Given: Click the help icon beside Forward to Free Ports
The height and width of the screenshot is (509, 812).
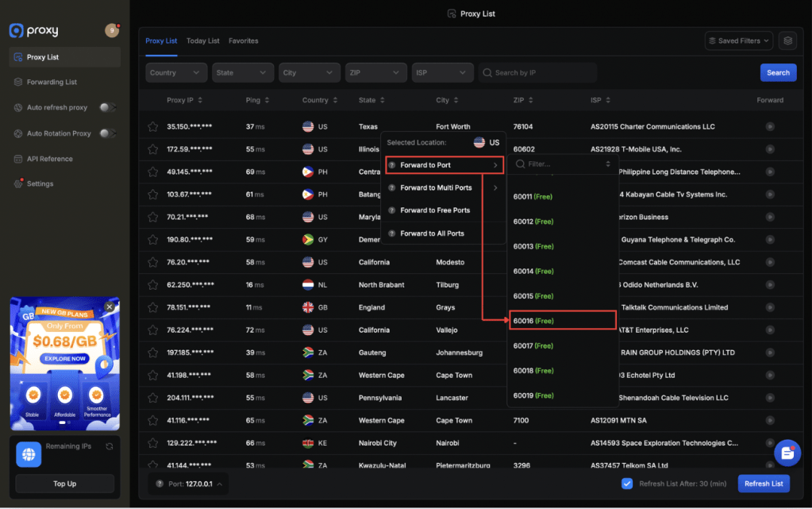Looking at the screenshot, I should (x=392, y=210).
